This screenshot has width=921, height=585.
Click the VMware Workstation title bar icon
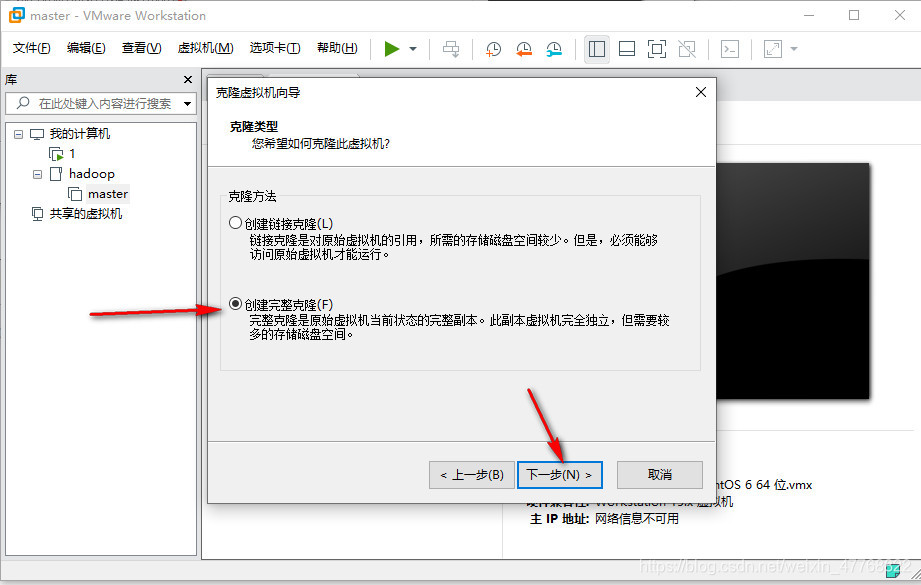16,15
